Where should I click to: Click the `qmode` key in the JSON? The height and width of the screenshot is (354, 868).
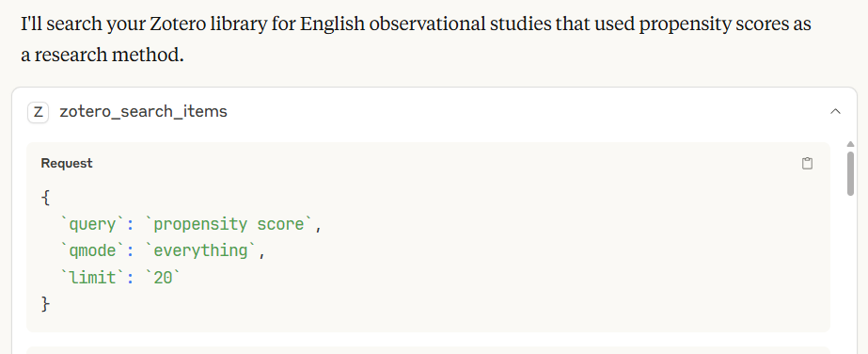pyautogui.click(x=90, y=251)
